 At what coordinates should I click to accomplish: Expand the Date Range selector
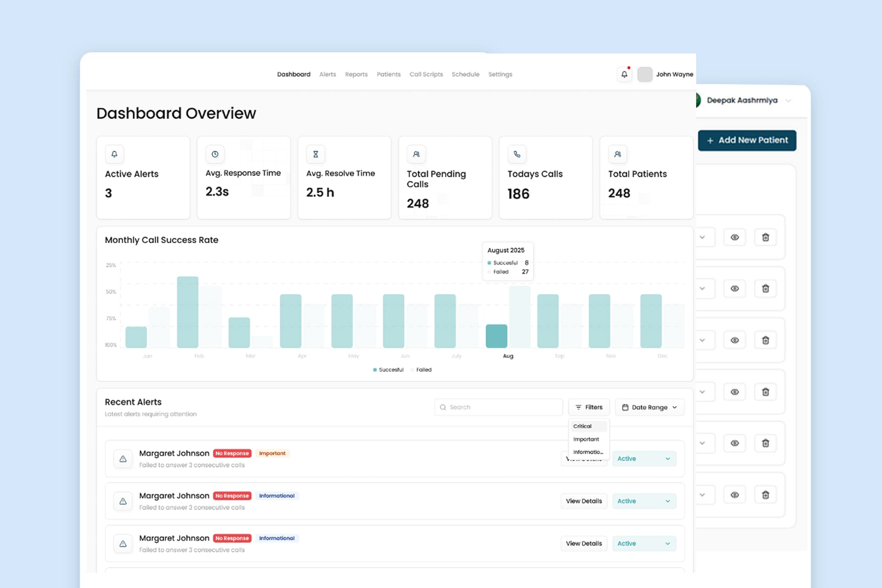pyautogui.click(x=650, y=407)
